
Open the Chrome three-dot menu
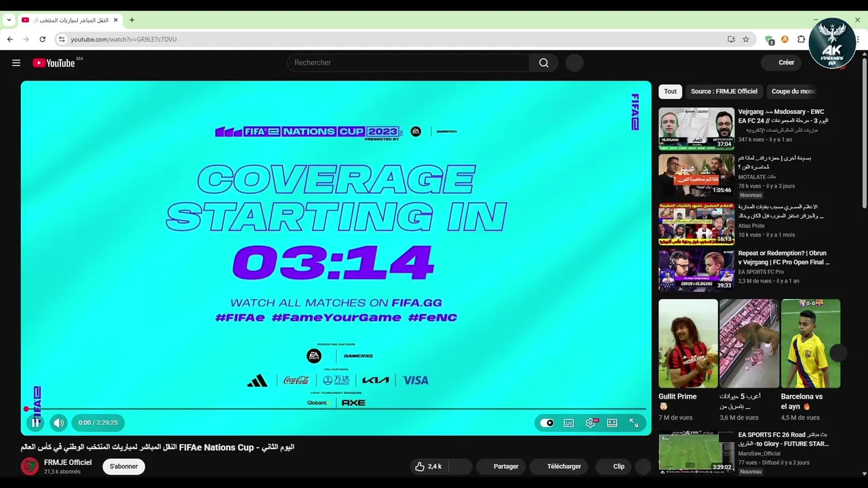[x=859, y=39]
